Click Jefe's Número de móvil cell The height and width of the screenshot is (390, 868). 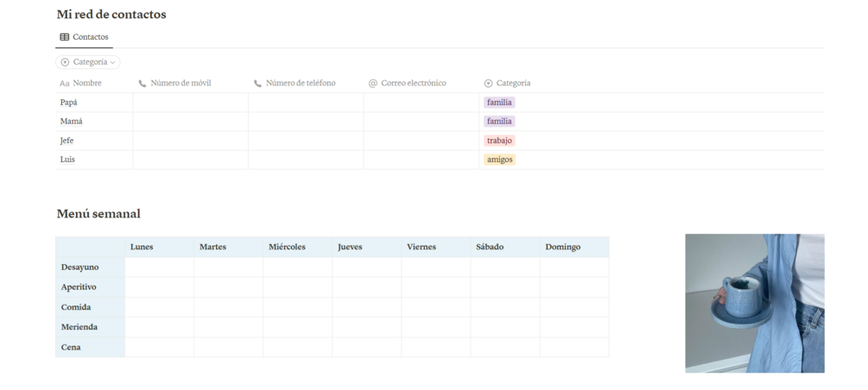(190, 141)
